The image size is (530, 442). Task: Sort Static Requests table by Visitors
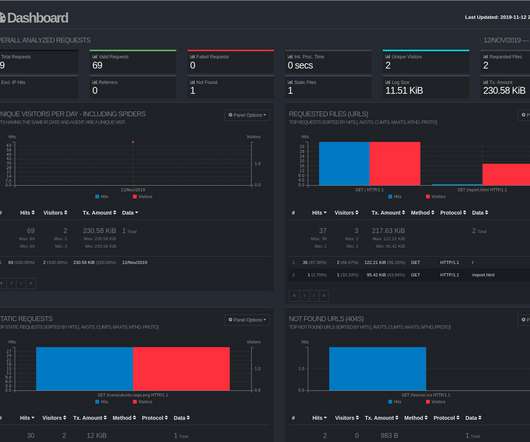pyautogui.click(x=54, y=418)
